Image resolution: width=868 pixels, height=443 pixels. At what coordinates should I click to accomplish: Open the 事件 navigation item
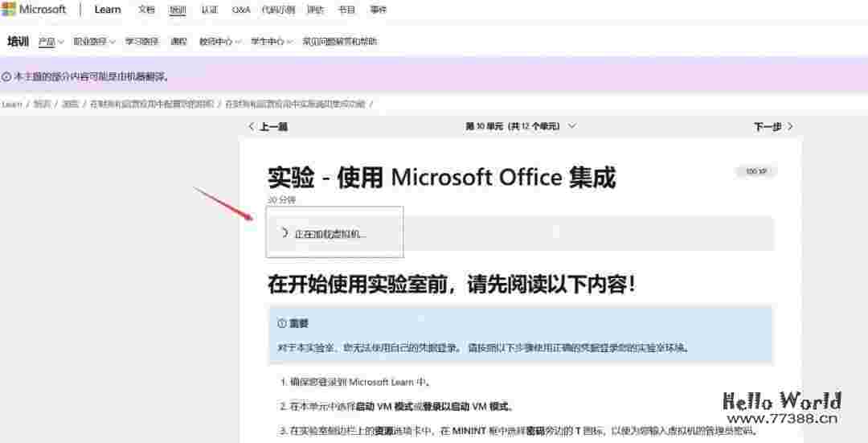coord(378,10)
